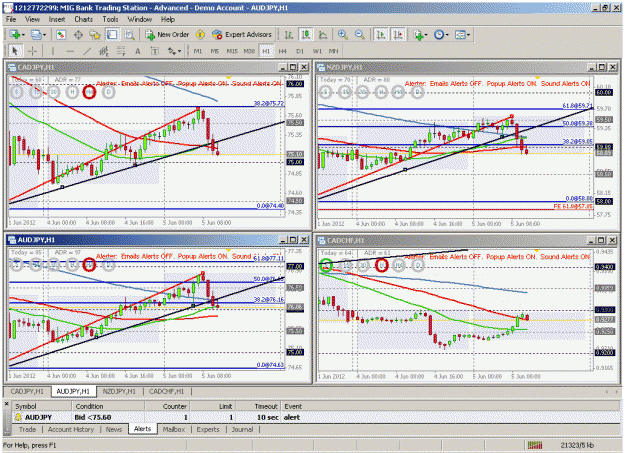Screen dimensions: 625x453
Task: Open the Tools menu
Action: (110, 19)
